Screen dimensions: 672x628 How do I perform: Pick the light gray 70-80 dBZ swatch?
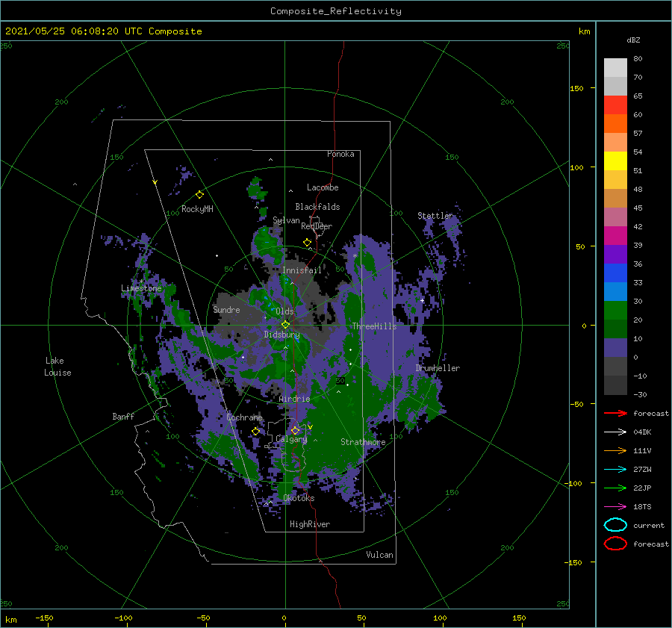615,68
